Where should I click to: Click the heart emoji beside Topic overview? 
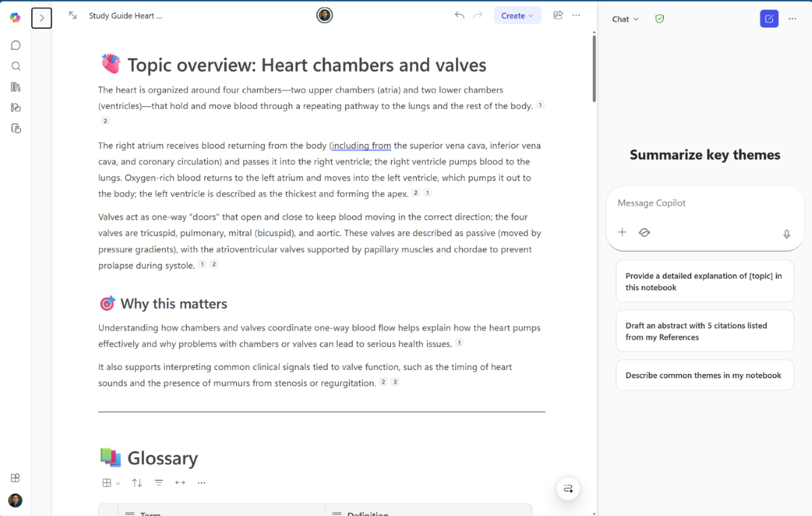(110, 64)
